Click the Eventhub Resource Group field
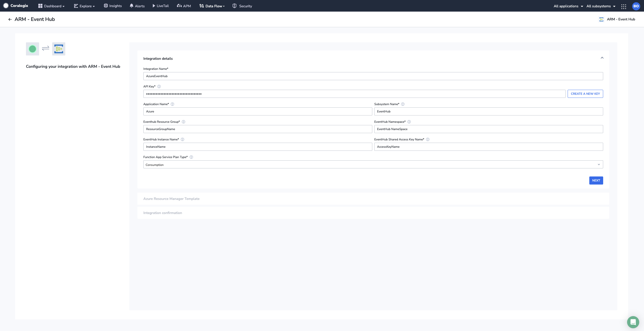This screenshot has width=644, height=331. coord(258,129)
